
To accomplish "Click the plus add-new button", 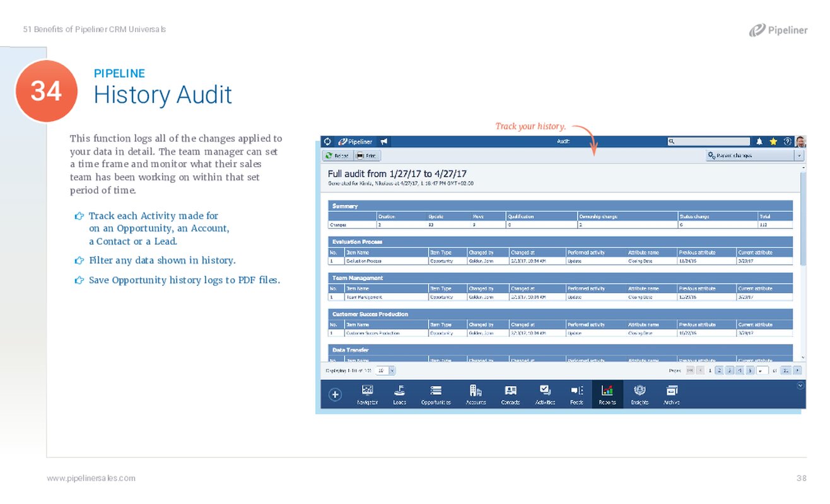I will 336,395.
